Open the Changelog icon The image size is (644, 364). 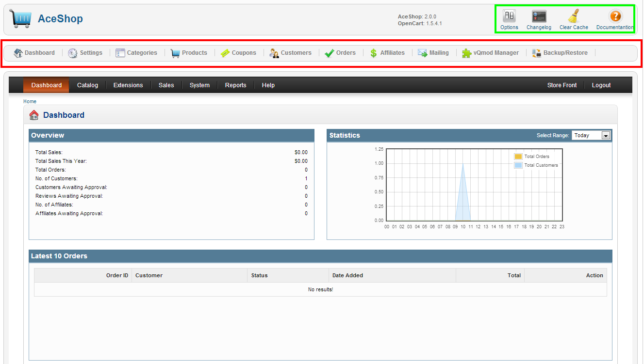539,16
